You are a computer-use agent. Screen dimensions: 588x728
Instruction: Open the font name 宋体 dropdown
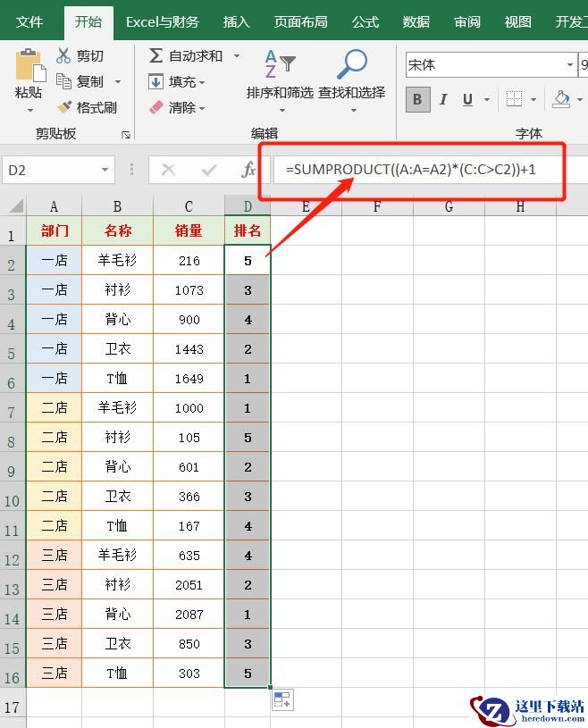click(570, 65)
